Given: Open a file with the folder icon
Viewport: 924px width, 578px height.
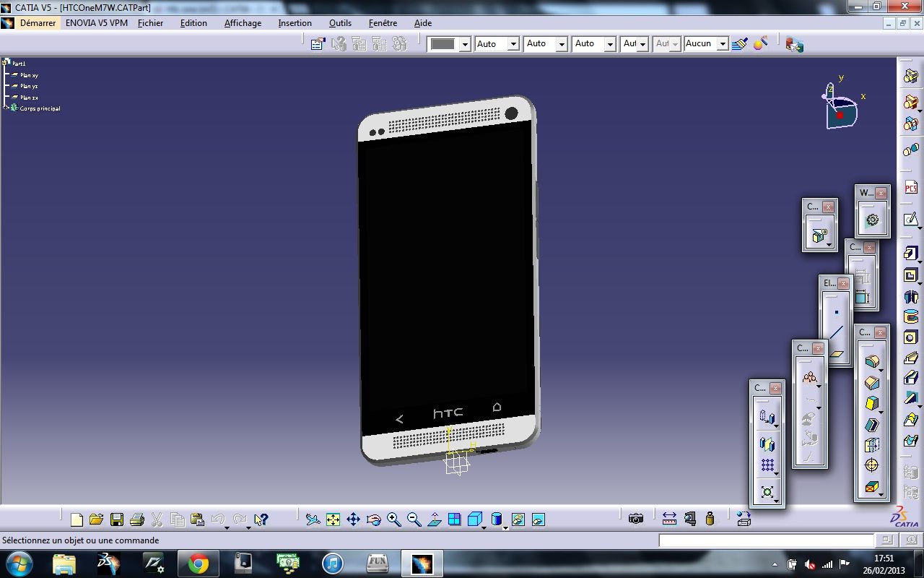Looking at the screenshot, I should (x=96, y=519).
